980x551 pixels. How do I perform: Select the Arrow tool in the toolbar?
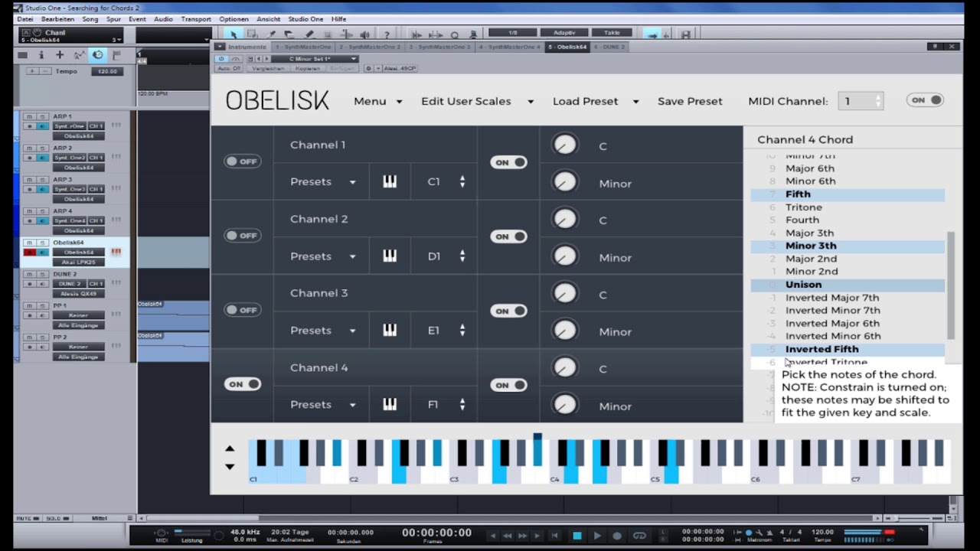[x=234, y=34]
